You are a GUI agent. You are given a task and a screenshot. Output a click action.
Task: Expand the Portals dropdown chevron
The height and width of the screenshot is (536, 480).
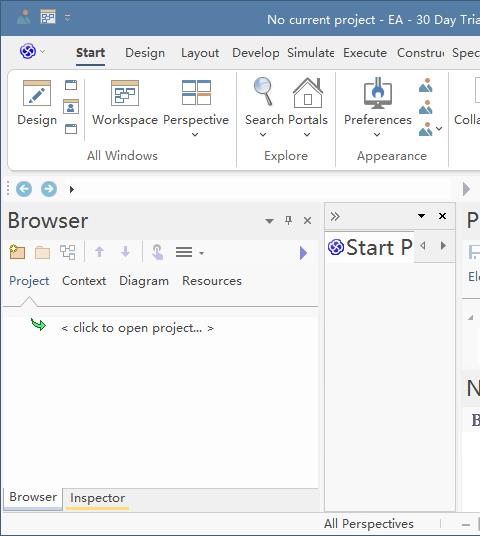click(307, 134)
